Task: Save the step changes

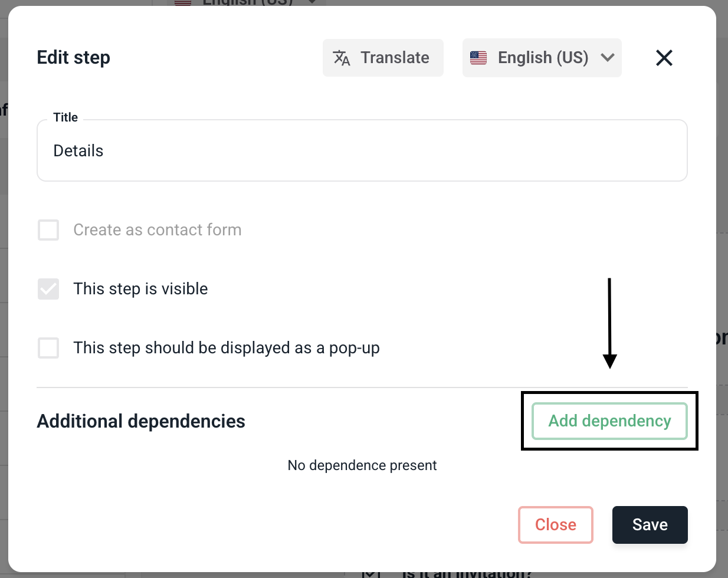Action: pyautogui.click(x=650, y=525)
